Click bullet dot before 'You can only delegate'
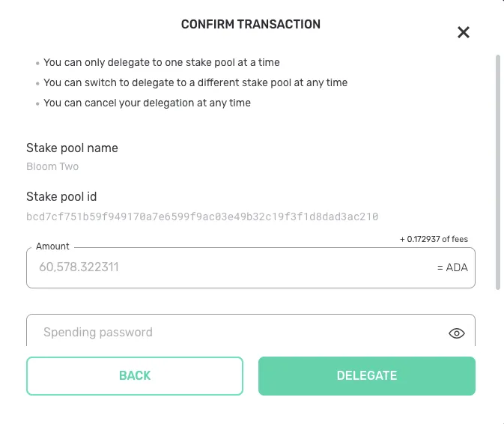Image resolution: width=504 pixels, height=424 pixels. (37, 64)
